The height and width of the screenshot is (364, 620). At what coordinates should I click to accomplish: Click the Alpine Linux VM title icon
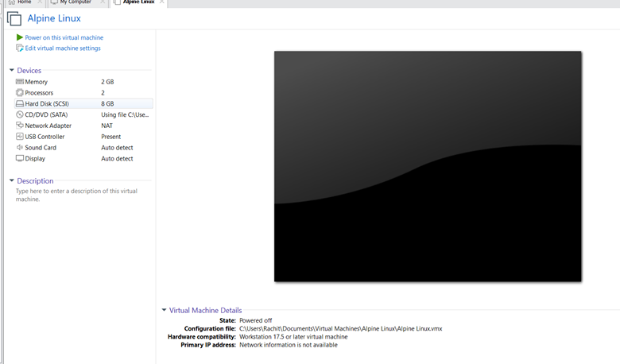pyautogui.click(x=14, y=18)
